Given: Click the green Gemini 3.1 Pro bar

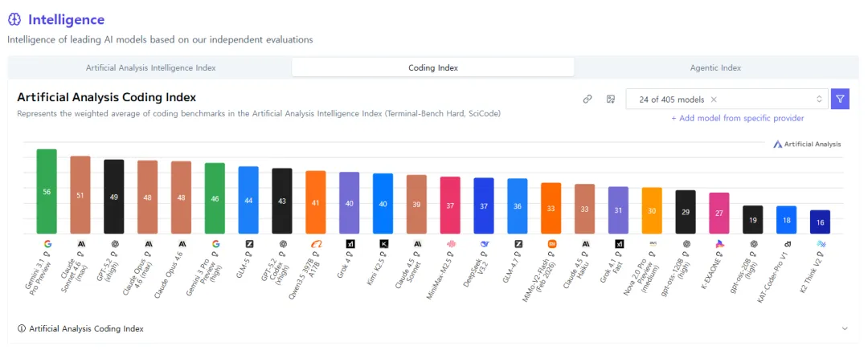Looking at the screenshot, I should click(x=47, y=191).
